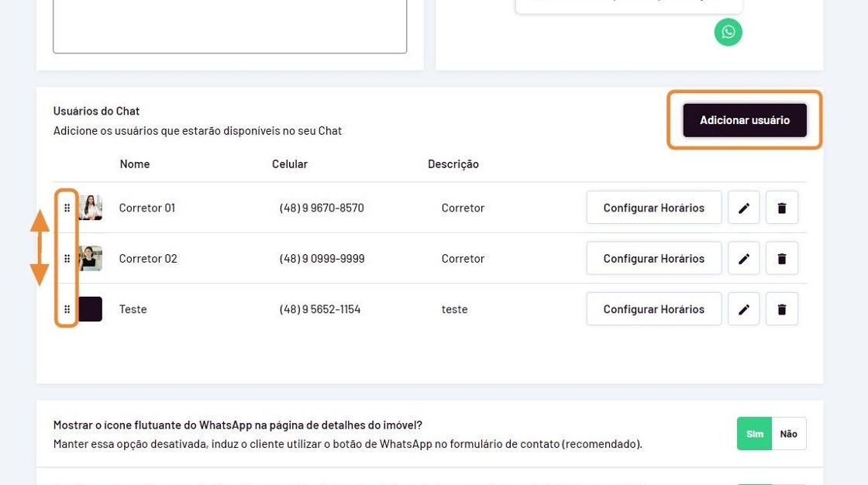Click the drag handle for Teste row

point(67,309)
